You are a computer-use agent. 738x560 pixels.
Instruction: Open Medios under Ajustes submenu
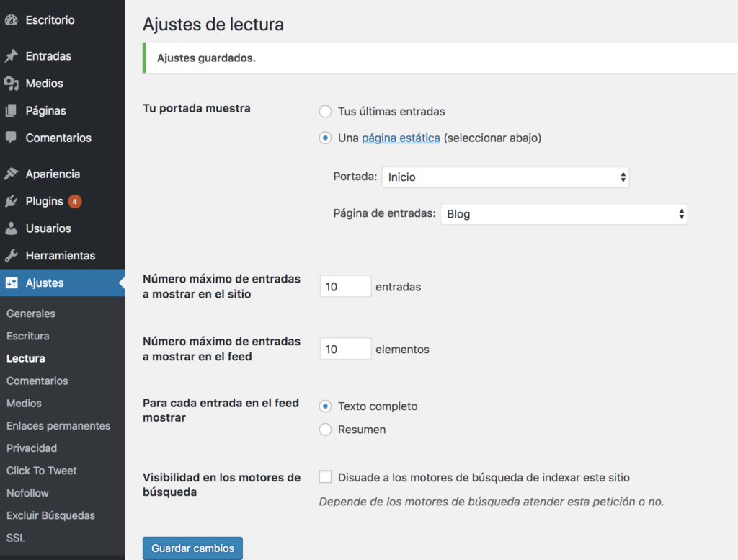[24, 404]
